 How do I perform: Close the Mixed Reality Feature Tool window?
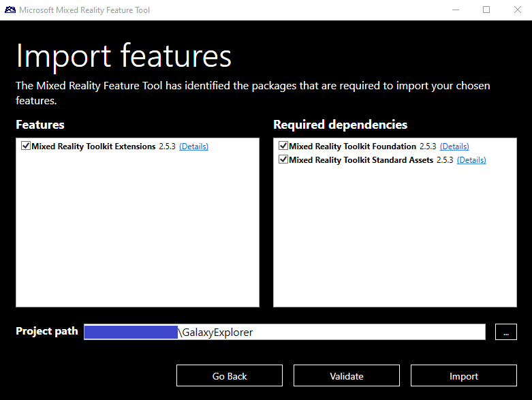(x=517, y=10)
